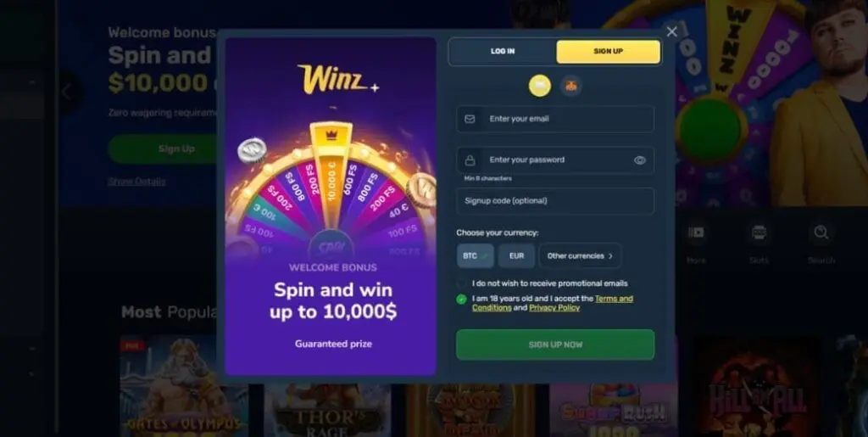This screenshot has height=437, width=868.
Task: Choose the yellow email signup method icon
Action: (540, 86)
